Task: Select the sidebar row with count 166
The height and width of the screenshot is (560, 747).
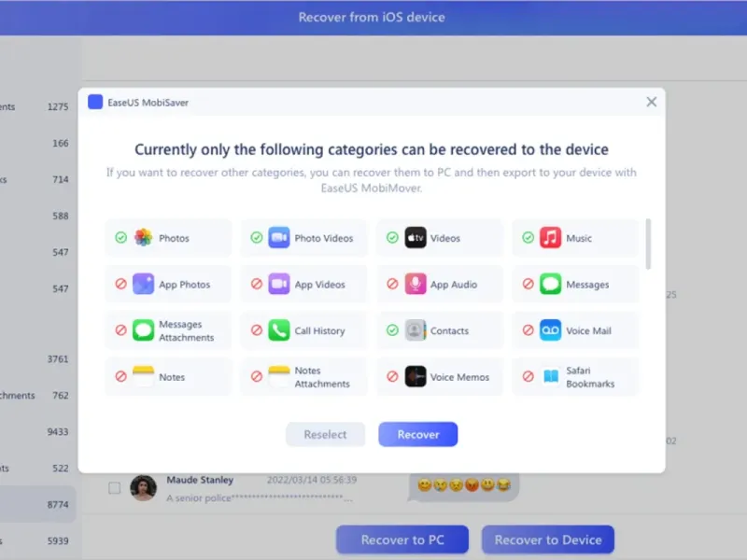Action: click(38, 143)
